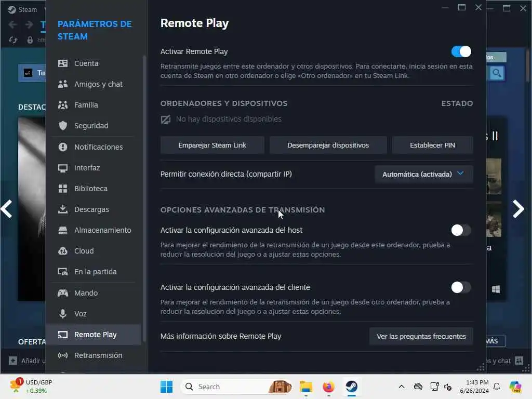Go back with Steam's back arrow
The image size is (532, 399).
[13, 24]
